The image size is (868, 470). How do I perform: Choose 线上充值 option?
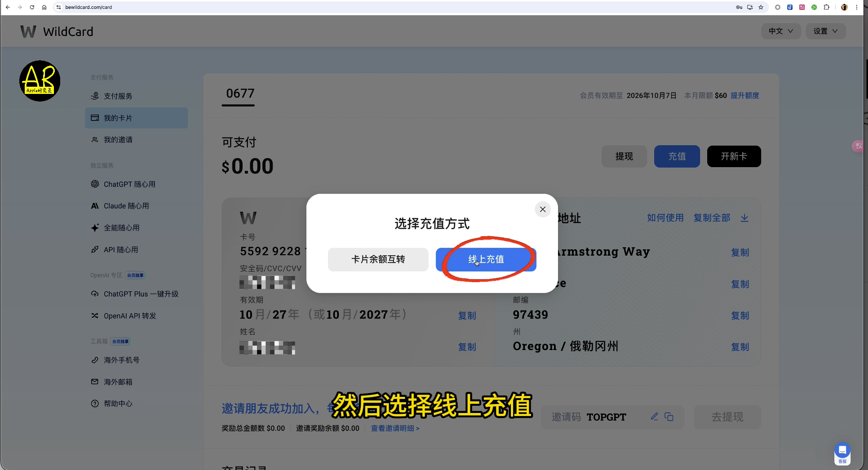pos(486,259)
